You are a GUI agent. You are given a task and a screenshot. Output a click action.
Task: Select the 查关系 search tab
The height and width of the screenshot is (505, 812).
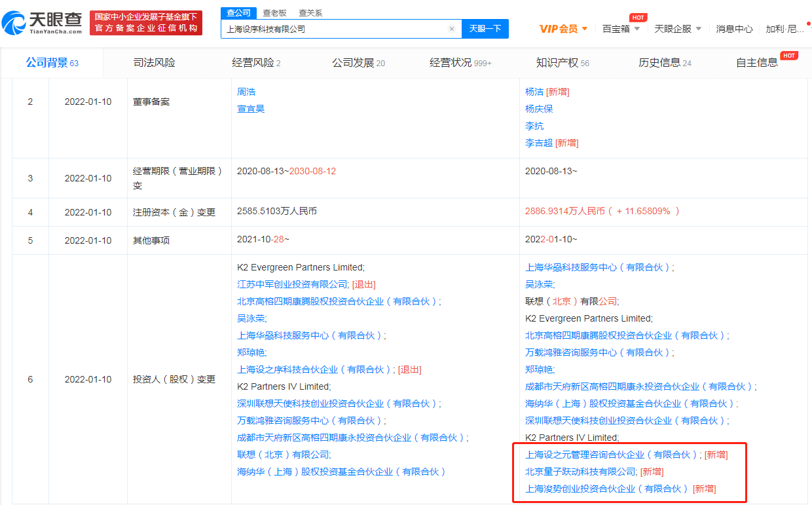(310, 13)
